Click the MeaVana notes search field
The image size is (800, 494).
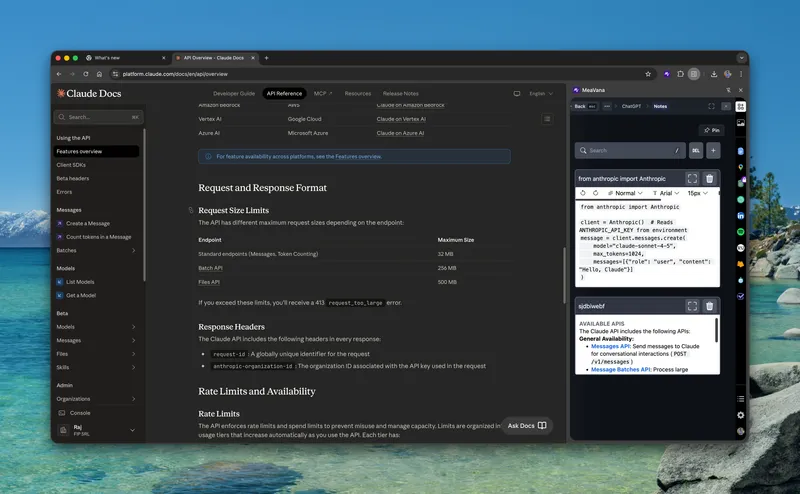630,151
